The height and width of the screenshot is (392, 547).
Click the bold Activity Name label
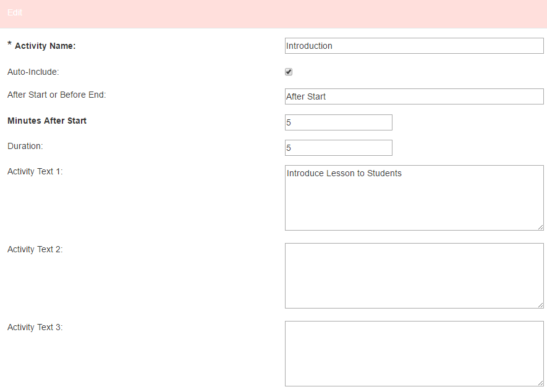point(45,46)
